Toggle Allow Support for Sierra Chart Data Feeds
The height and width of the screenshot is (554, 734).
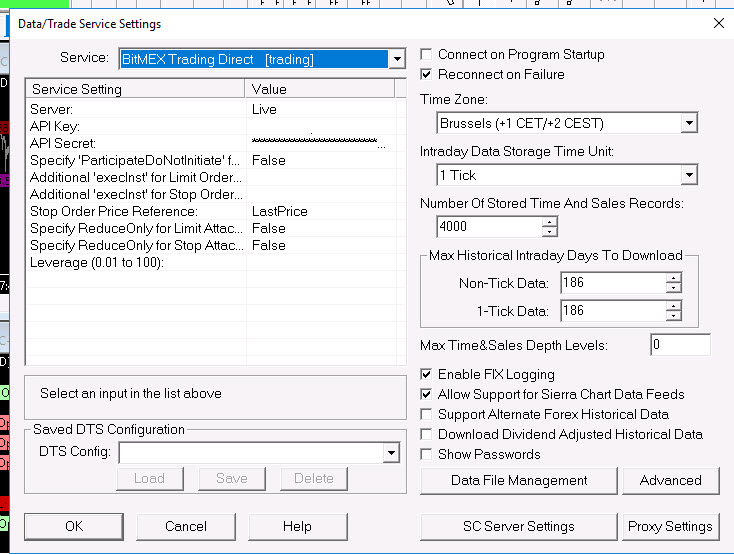pyautogui.click(x=426, y=394)
